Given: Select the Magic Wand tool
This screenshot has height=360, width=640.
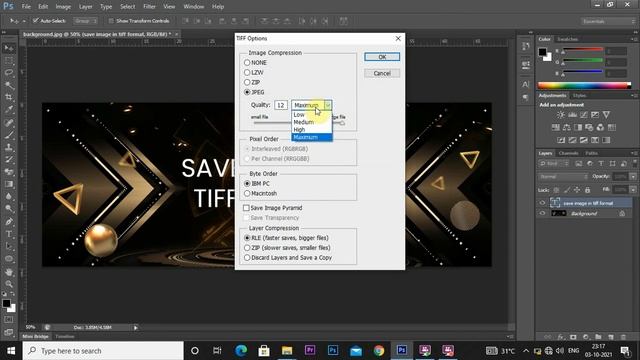Looking at the screenshot, I should (x=9, y=85).
